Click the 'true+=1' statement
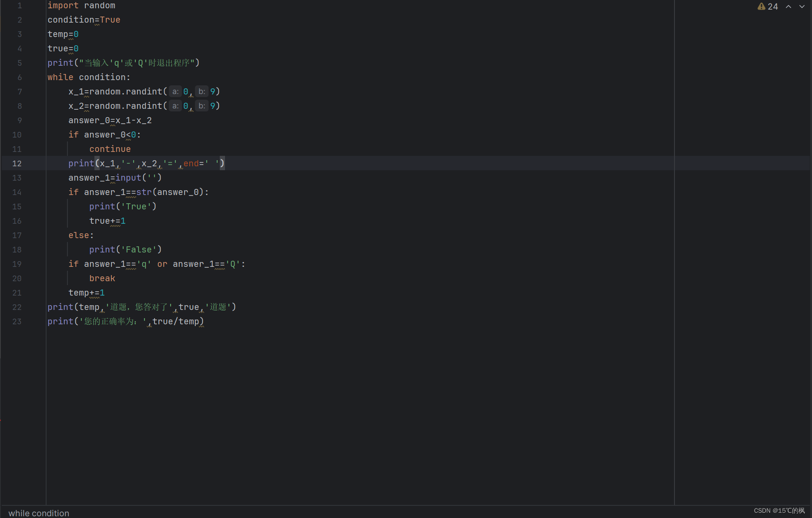Viewport: 812px width, 518px height. pos(107,221)
